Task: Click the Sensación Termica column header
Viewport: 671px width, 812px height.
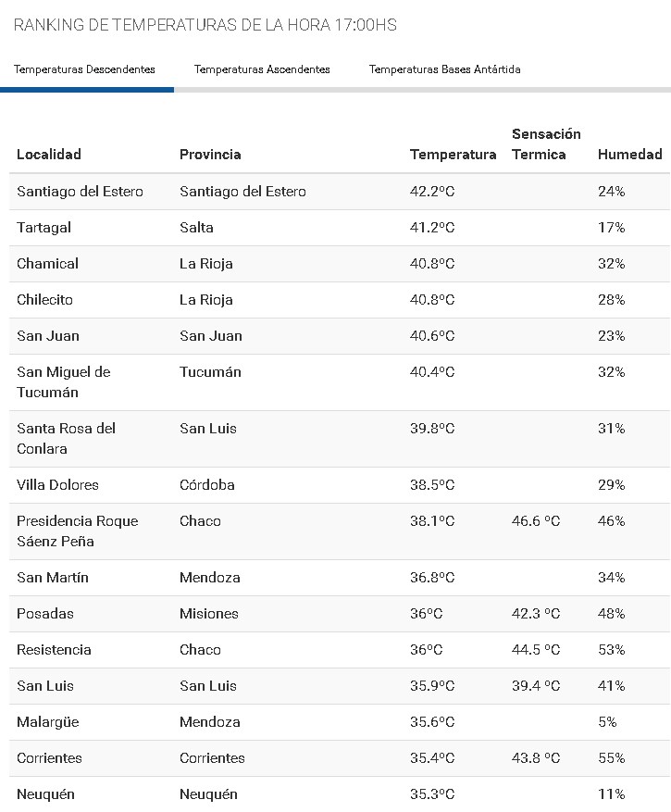Action: [546, 144]
